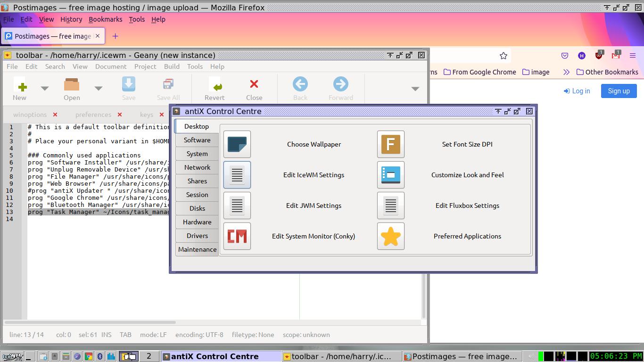Select the Maintenance tab
This screenshot has width=644, height=362.
(x=197, y=249)
